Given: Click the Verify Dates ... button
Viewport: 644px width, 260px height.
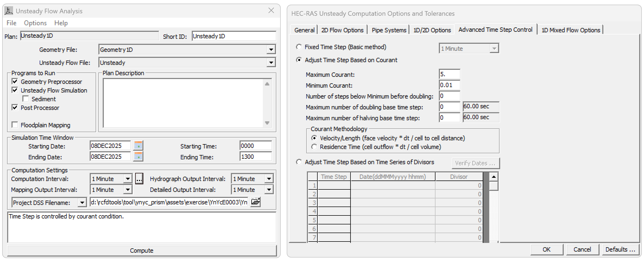Looking at the screenshot, I should point(475,163).
